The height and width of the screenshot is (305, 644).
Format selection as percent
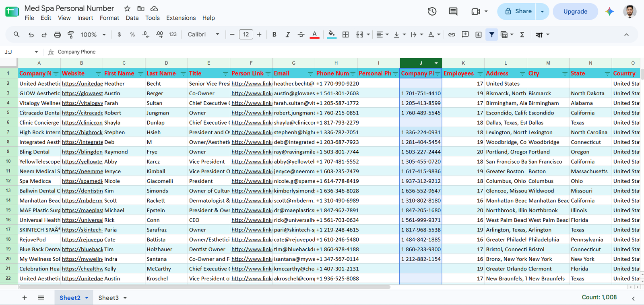pyautogui.click(x=132, y=35)
